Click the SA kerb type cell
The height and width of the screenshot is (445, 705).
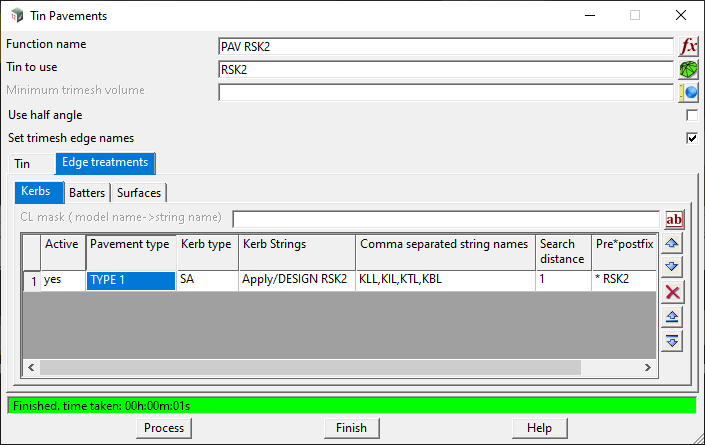207,280
